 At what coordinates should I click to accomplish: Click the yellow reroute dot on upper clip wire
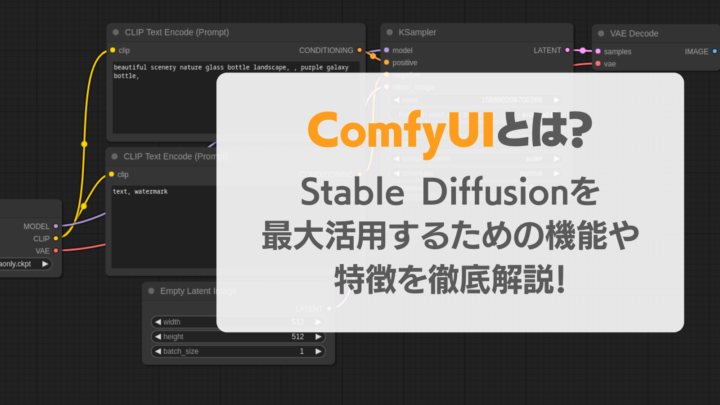(84, 144)
